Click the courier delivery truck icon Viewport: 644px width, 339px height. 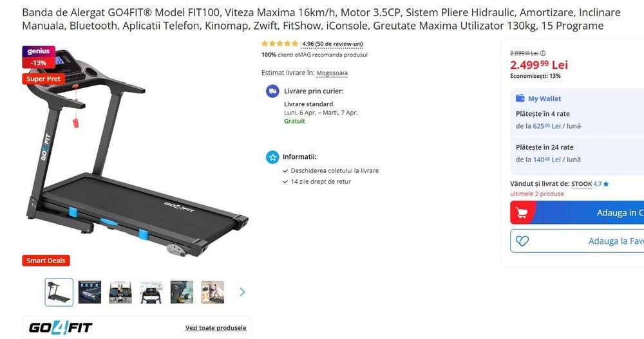point(272,91)
